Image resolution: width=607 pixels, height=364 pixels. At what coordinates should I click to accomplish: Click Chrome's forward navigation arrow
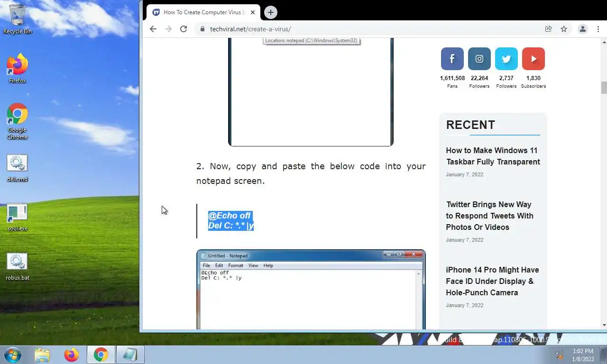(168, 29)
